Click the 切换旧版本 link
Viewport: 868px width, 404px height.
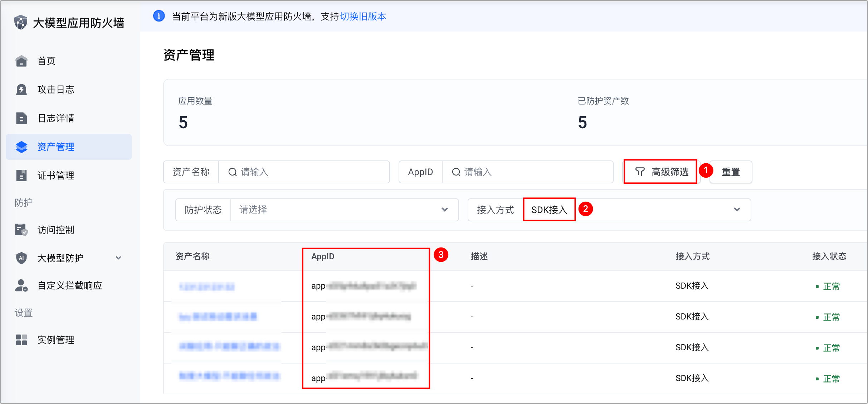[x=363, y=16]
